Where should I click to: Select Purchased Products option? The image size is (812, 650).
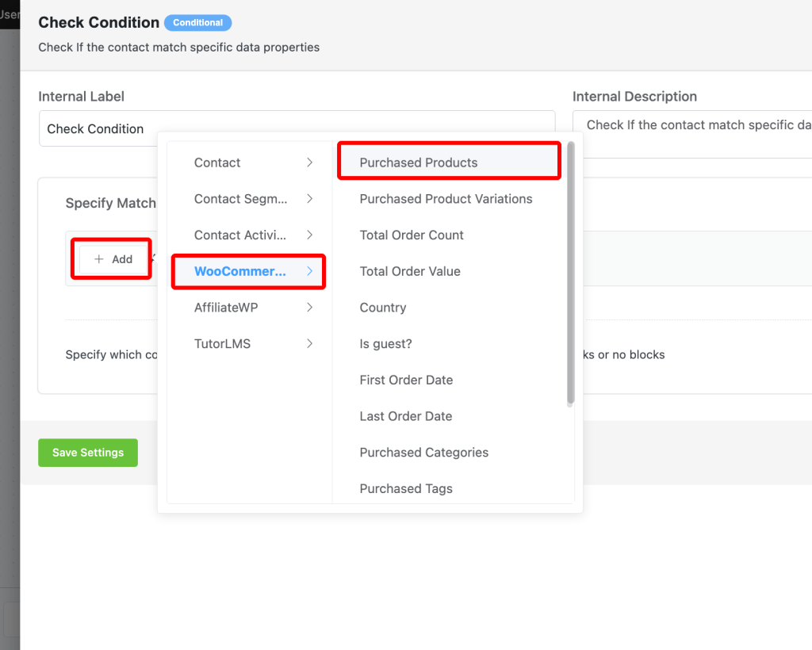(419, 162)
